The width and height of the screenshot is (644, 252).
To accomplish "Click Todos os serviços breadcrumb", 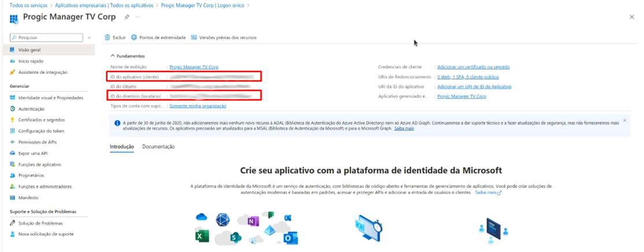I will pos(28,5).
